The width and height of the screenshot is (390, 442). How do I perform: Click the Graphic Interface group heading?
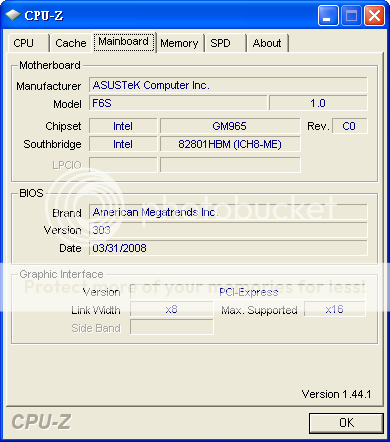61,274
